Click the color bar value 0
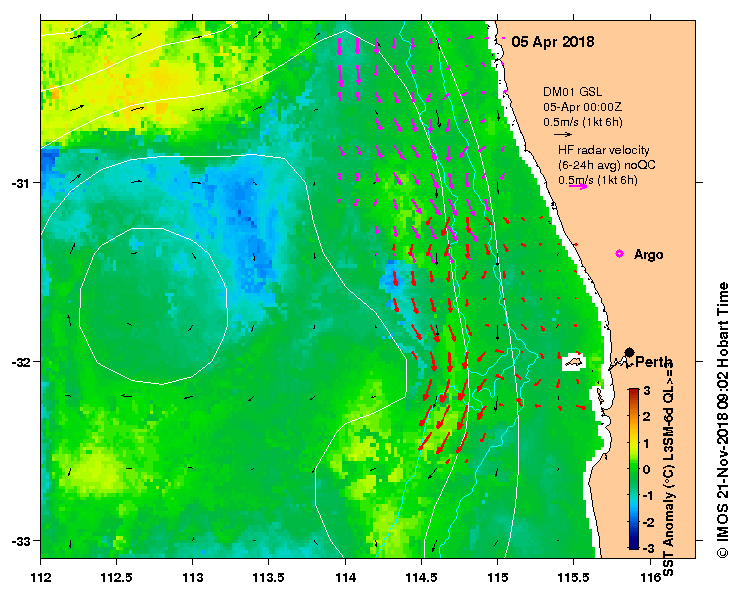This screenshot has width=739, height=592. [x=647, y=469]
